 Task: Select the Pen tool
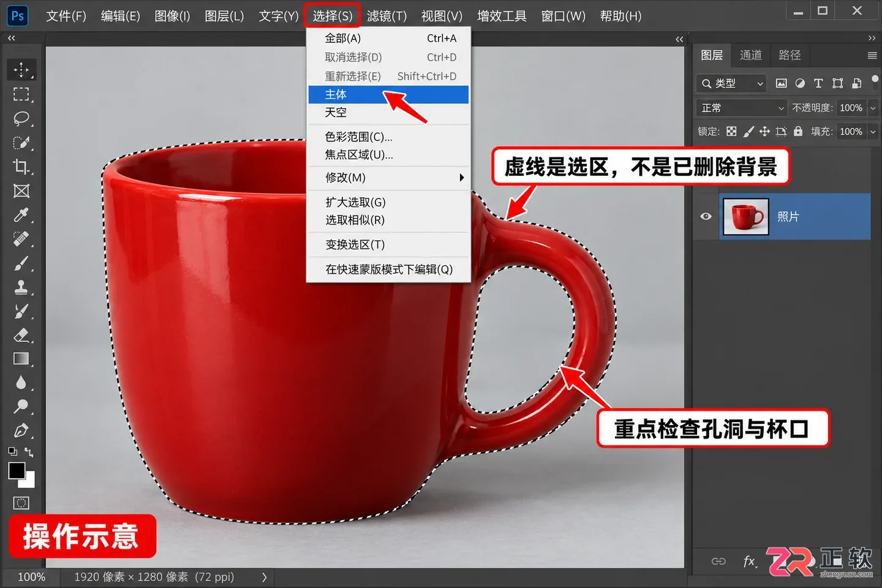21,431
